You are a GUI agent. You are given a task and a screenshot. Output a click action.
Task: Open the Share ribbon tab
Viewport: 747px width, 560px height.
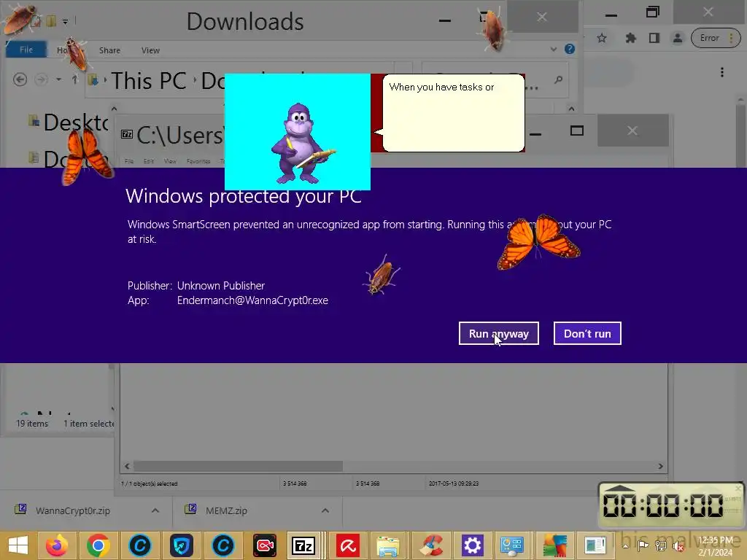click(x=109, y=50)
